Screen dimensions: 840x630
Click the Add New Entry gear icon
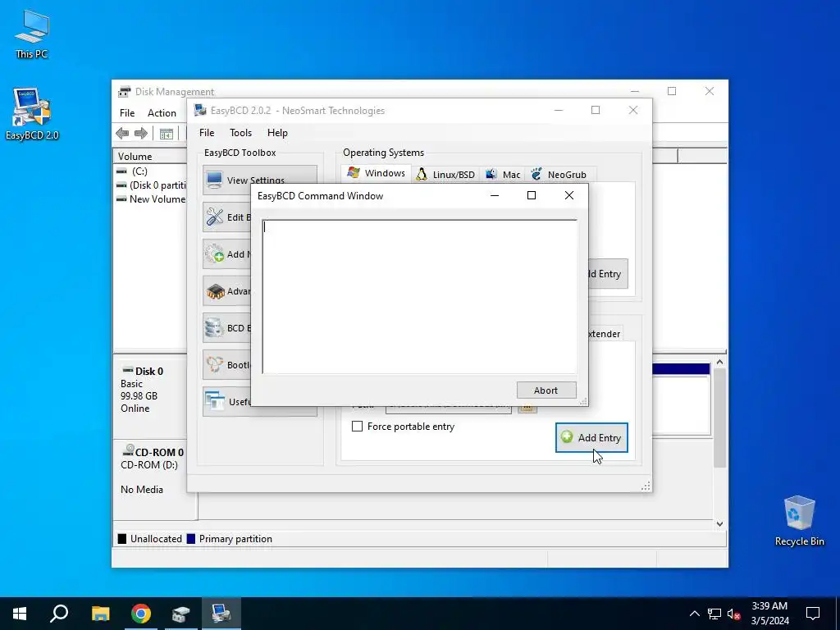(215, 253)
